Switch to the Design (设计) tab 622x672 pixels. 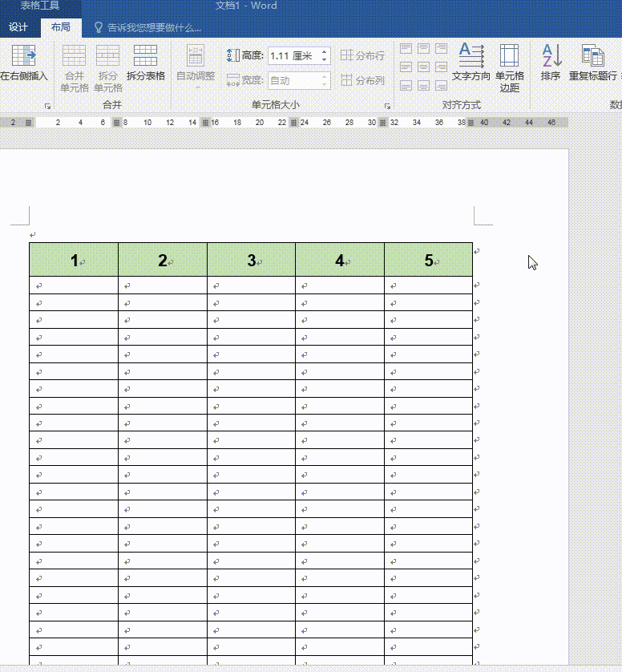[x=18, y=27]
